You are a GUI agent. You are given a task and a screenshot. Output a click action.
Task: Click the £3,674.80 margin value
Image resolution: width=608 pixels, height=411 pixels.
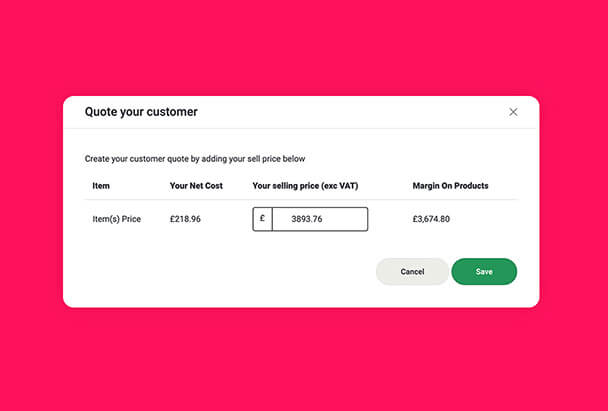431,219
